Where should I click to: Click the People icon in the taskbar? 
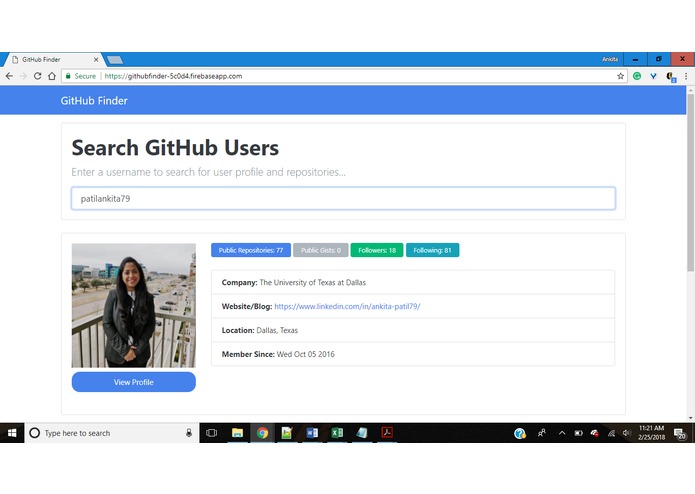pos(542,433)
